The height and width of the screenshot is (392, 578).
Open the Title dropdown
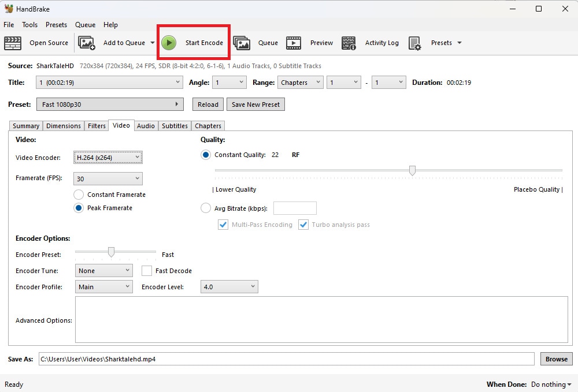click(x=109, y=83)
